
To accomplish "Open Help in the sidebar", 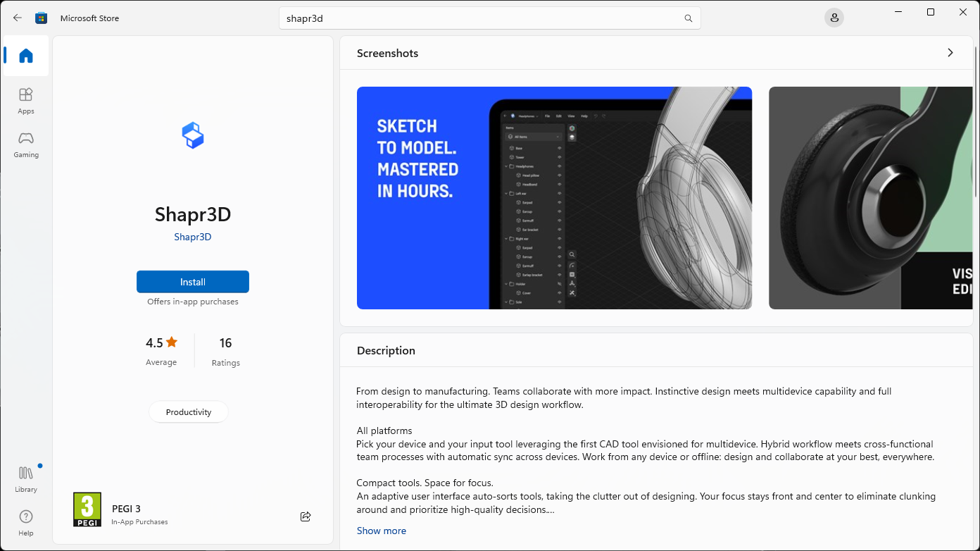I will click(26, 523).
